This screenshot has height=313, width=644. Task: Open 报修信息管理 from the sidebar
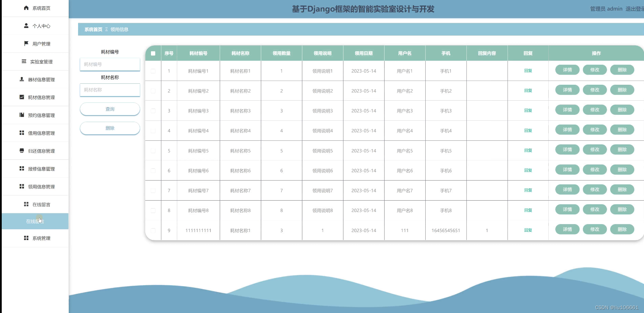pyautogui.click(x=21, y=169)
